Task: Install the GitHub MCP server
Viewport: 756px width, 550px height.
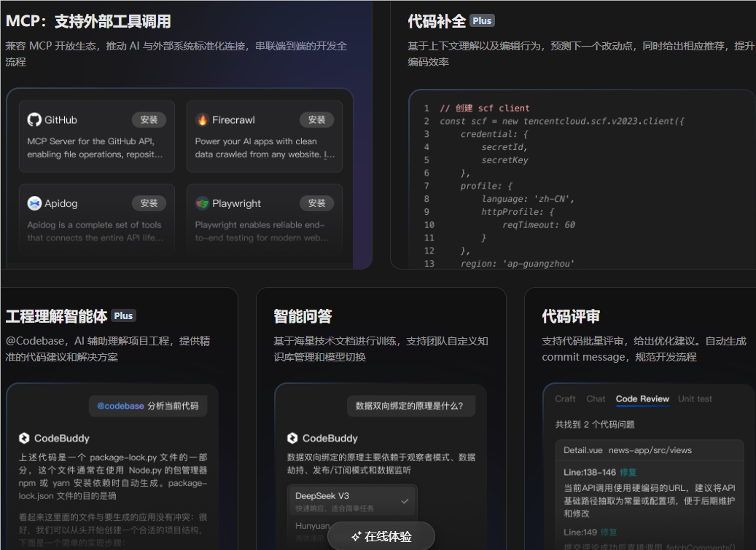Action: coord(149,120)
